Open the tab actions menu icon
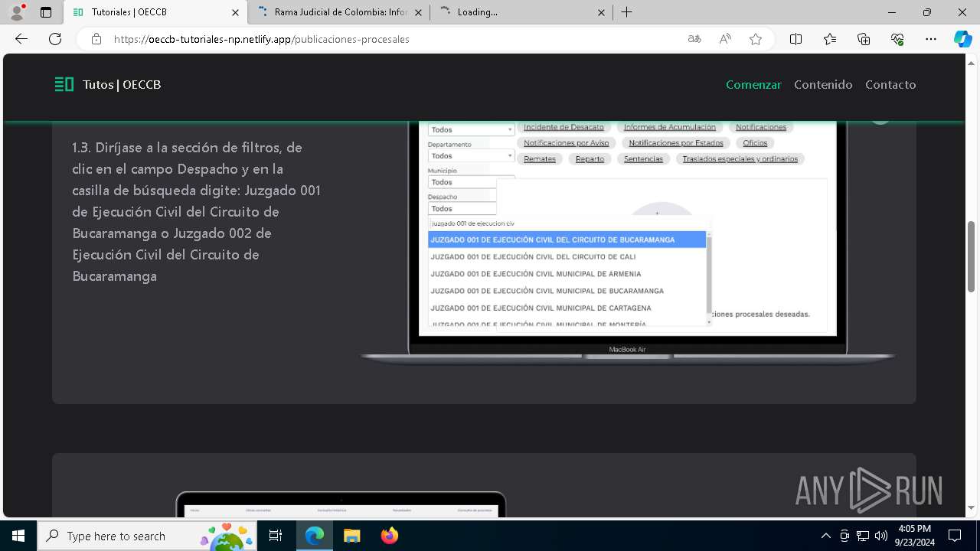Screen dimensions: 980x551 [x=46, y=12]
